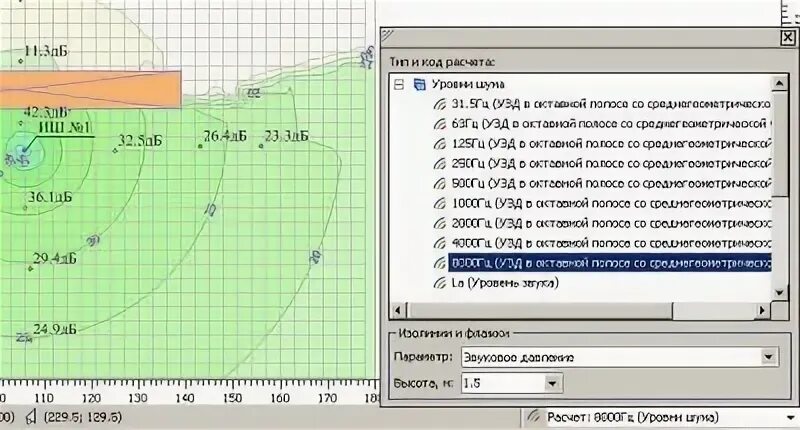Select the highlighted 8000Гц row
This screenshot has height=430, width=800.
point(610,263)
